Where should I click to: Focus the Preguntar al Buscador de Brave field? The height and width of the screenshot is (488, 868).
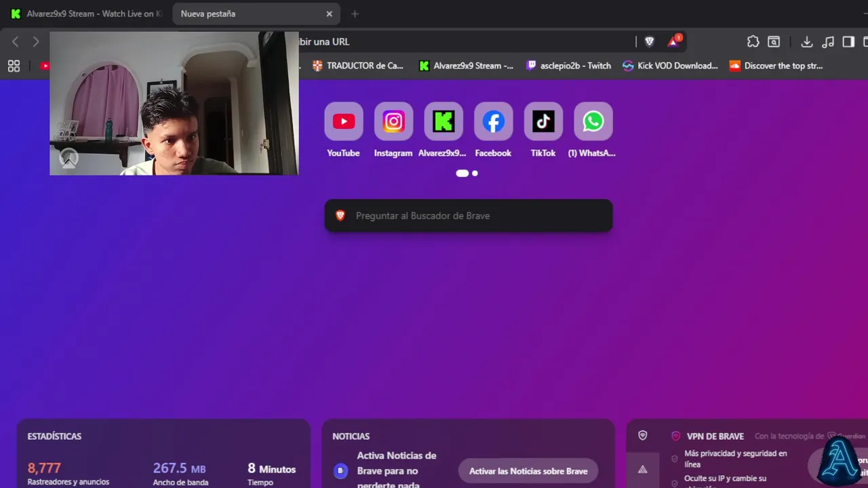[x=469, y=216]
